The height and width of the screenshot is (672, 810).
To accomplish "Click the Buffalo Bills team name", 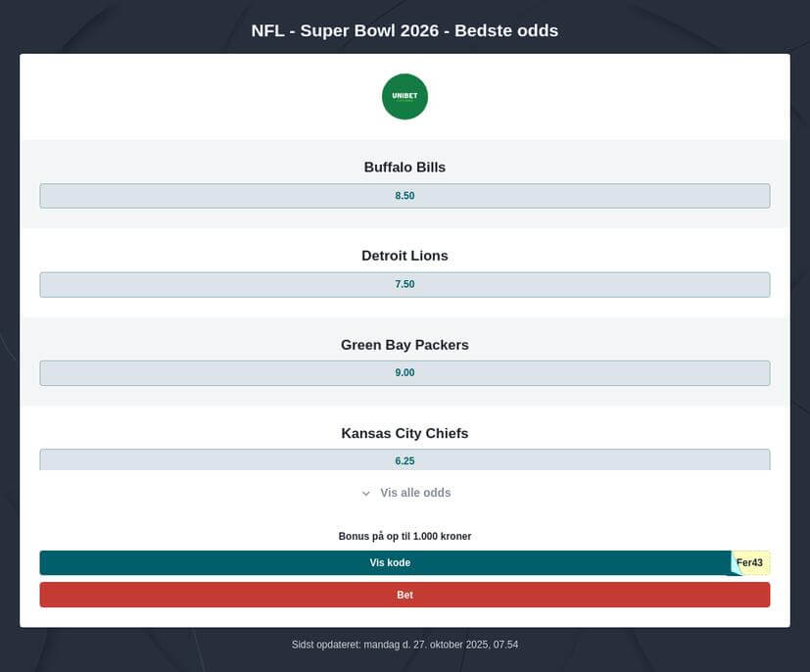I will pyautogui.click(x=405, y=168).
